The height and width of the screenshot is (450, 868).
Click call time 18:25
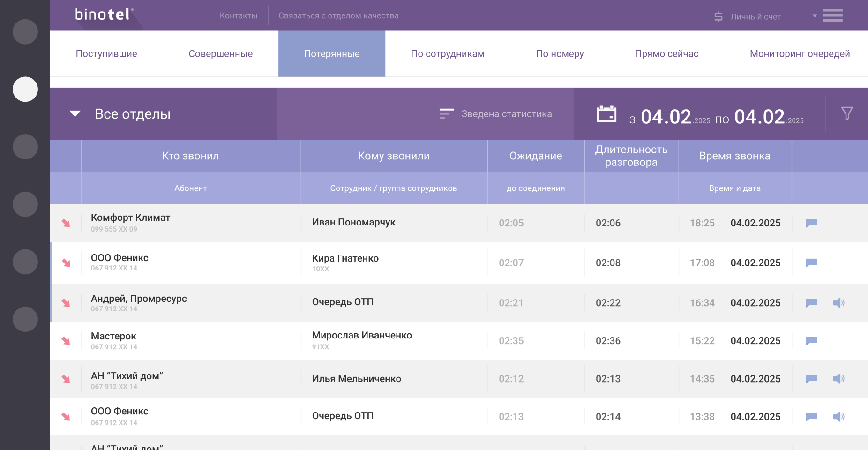pyautogui.click(x=702, y=223)
